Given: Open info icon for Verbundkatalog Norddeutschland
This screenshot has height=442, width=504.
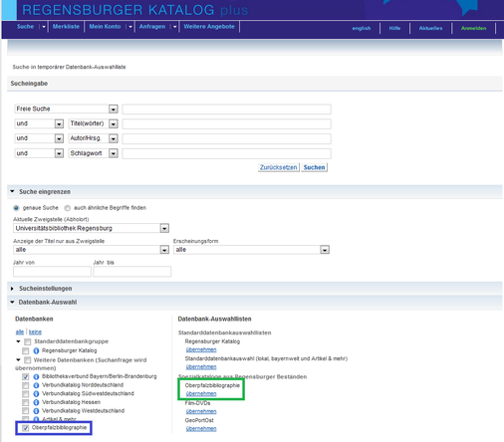Looking at the screenshot, I should click(x=36, y=385).
